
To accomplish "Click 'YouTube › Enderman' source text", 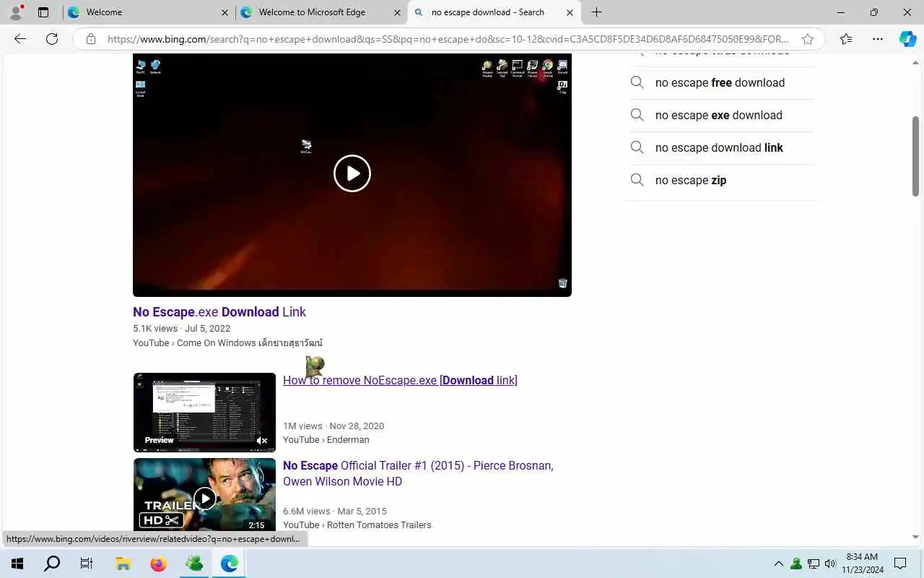I will click(326, 439).
